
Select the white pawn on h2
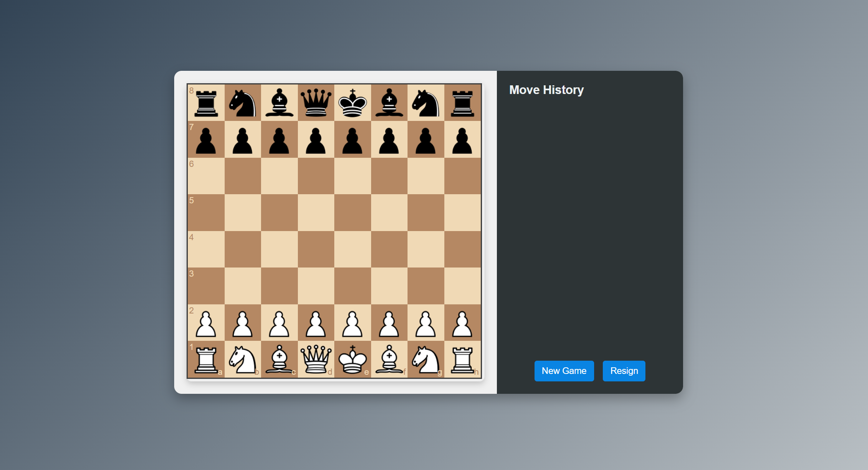(x=463, y=323)
